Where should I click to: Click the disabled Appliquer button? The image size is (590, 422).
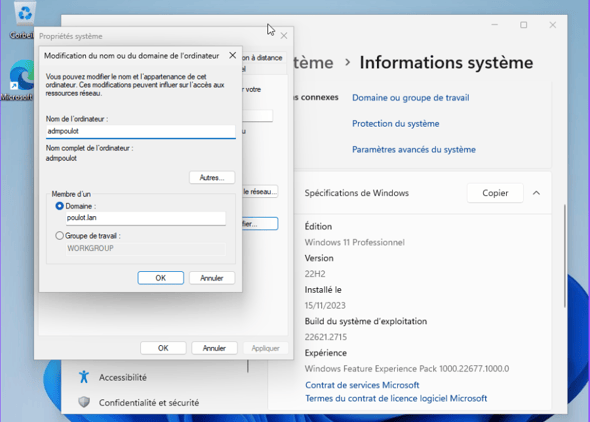click(x=265, y=348)
